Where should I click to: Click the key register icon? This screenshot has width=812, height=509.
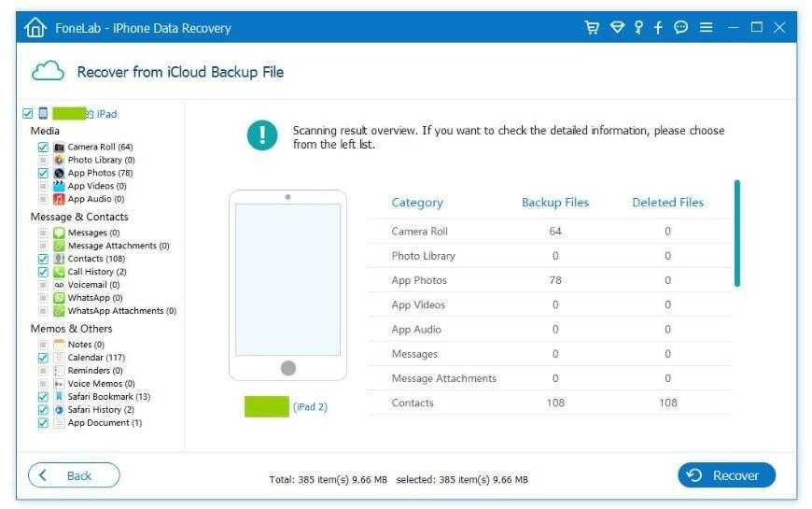pos(638,27)
